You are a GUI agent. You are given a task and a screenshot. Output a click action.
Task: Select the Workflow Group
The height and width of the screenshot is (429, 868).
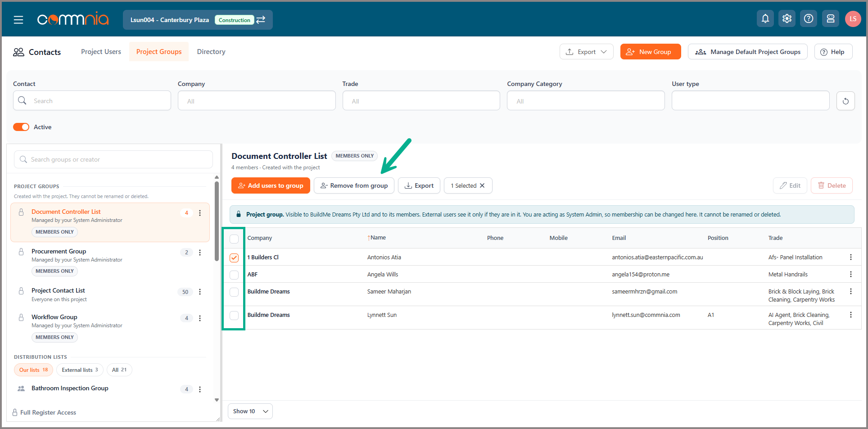[x=110, y=327]
